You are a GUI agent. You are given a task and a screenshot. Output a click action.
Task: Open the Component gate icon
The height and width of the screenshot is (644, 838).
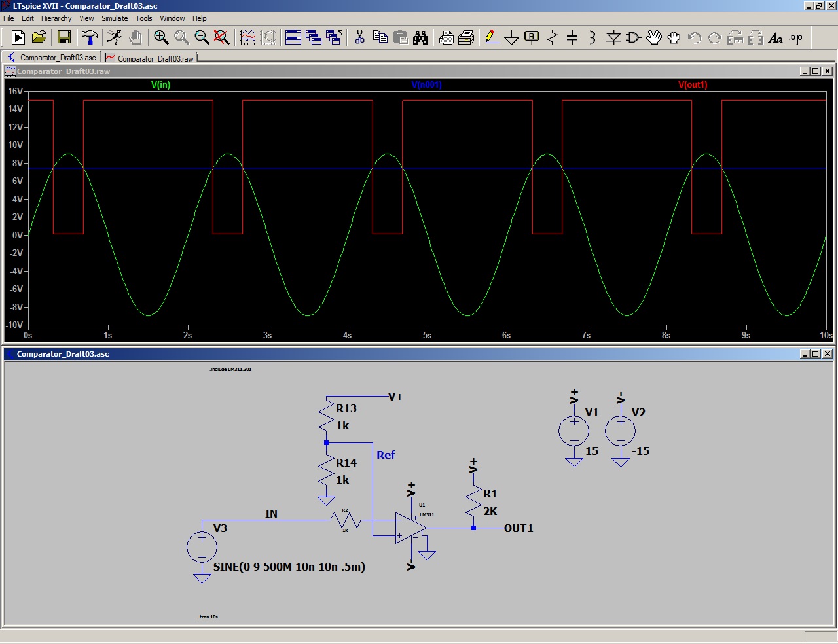pos(633,37)
